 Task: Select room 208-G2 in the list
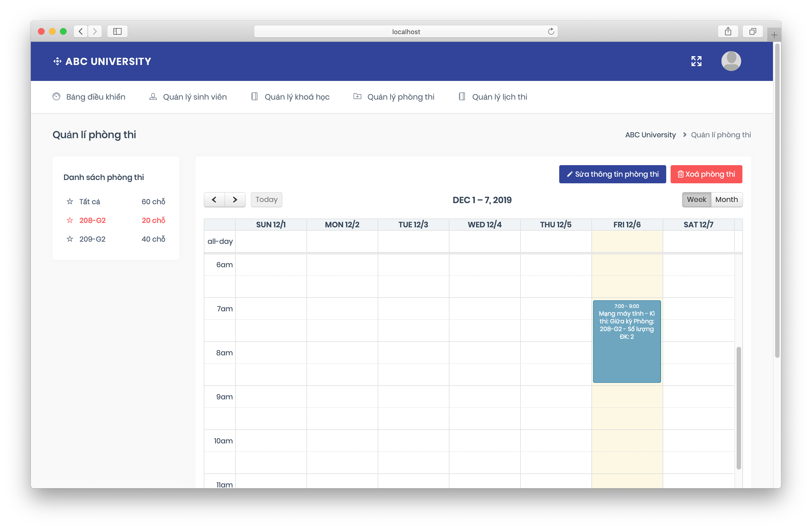point(92,220)
